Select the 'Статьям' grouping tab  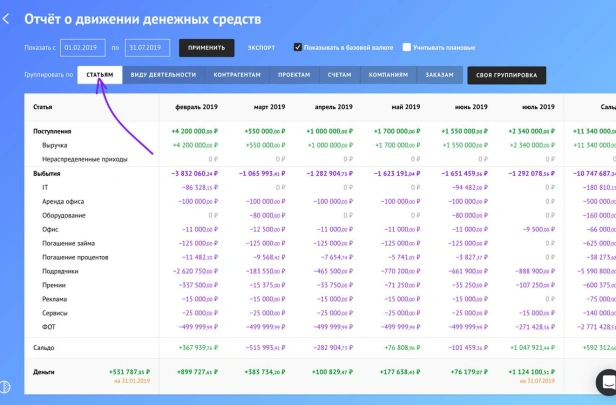100,75
